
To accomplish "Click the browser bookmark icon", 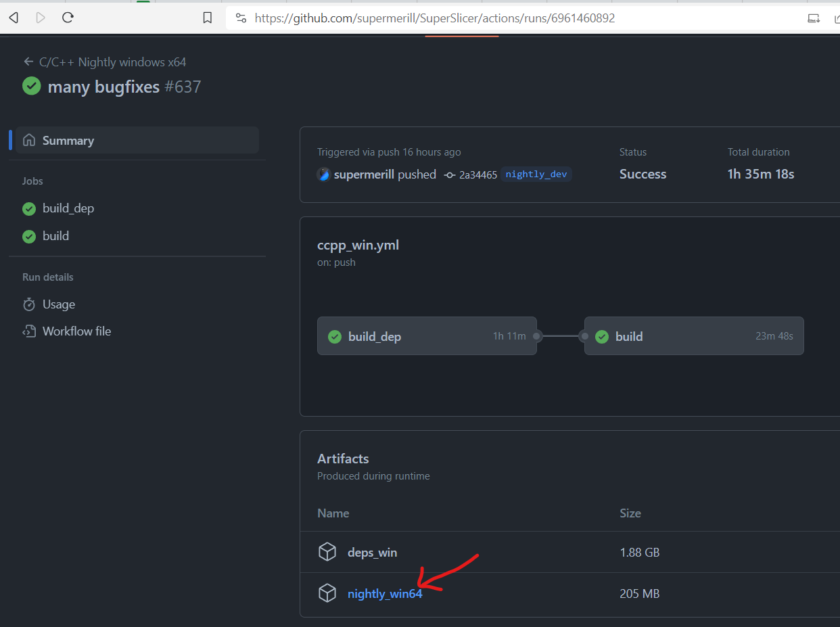I will pos(208,18).
